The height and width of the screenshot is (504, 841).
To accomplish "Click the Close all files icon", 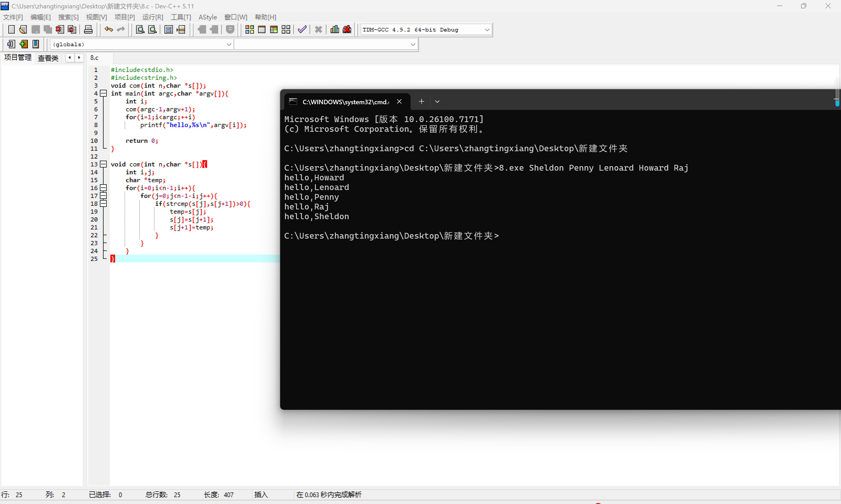I will coord(72,30).
